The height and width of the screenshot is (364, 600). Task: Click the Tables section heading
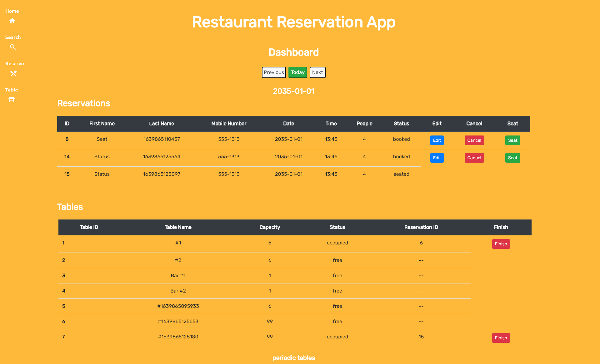[70, 207]
